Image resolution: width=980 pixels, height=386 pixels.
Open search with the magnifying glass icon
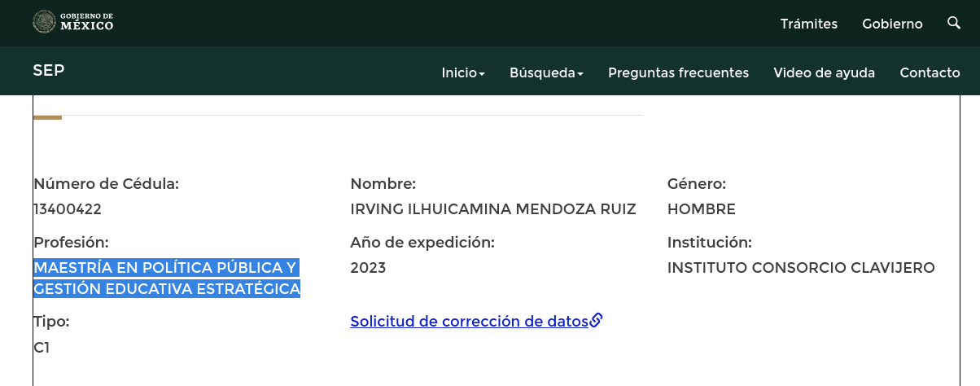tap(954, 23)
